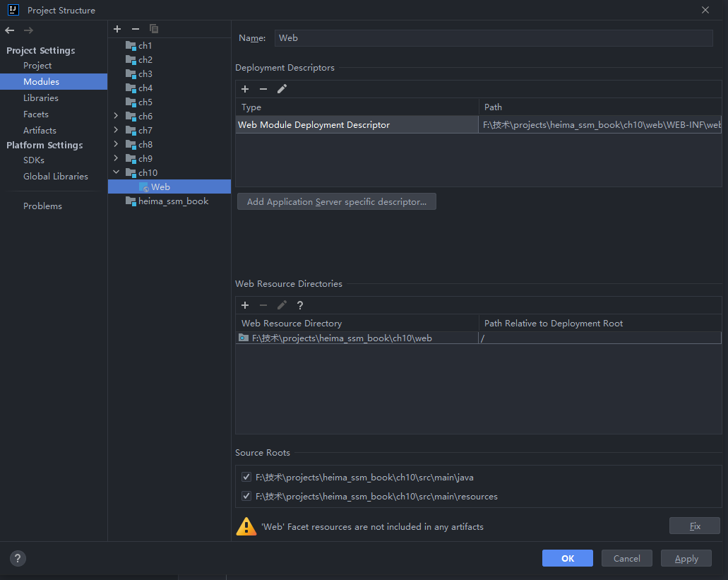Select the heima_ssm_book module
Screen dimensions: 728x580
point(173,201)
